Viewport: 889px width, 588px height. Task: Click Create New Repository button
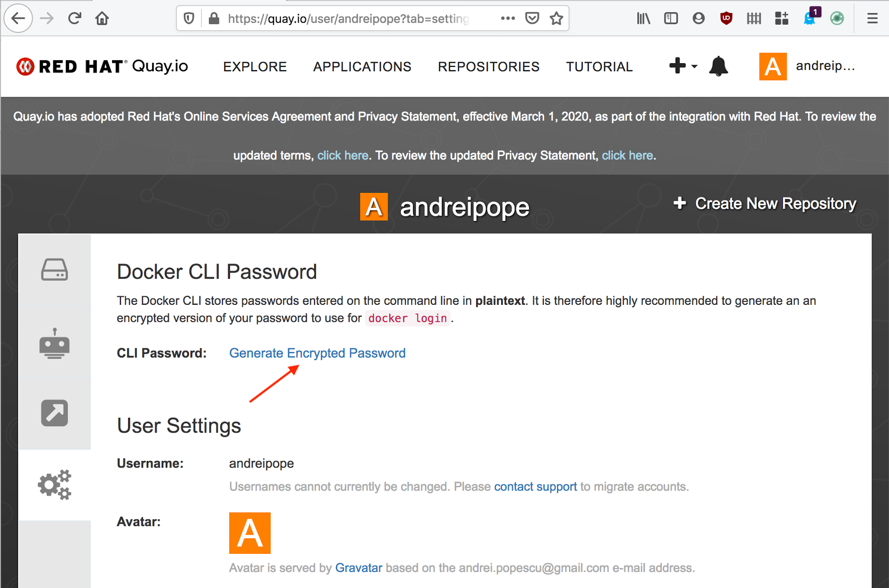[x=765, y=203]
